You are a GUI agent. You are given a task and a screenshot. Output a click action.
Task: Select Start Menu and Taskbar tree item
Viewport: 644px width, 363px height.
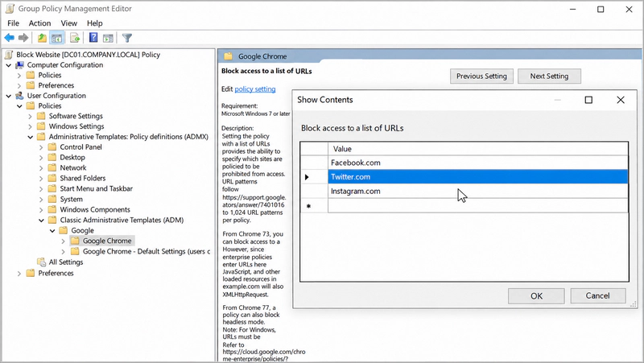pyautogui.click(x=96, y=188)
